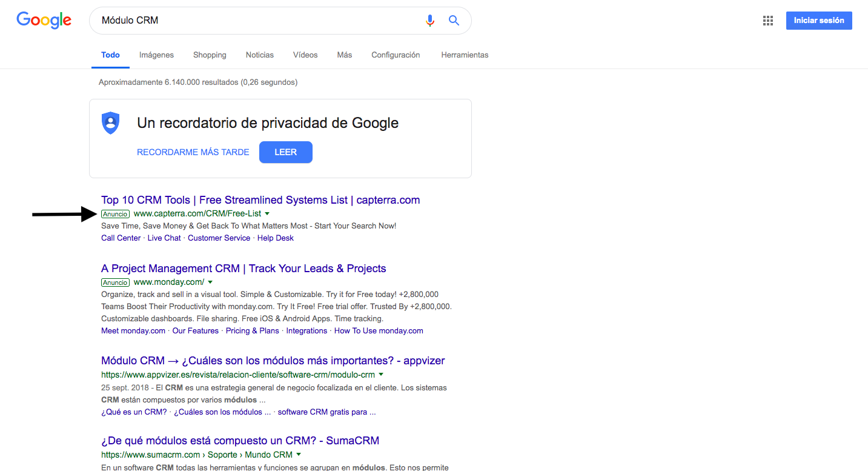Click Anuncio label on monday.com result

(x=115, y=282)
